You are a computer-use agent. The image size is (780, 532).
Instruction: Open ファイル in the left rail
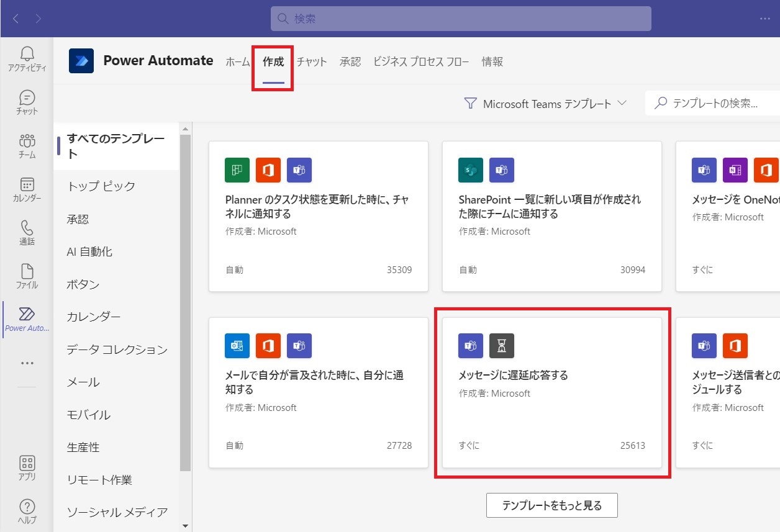[27, 276]
